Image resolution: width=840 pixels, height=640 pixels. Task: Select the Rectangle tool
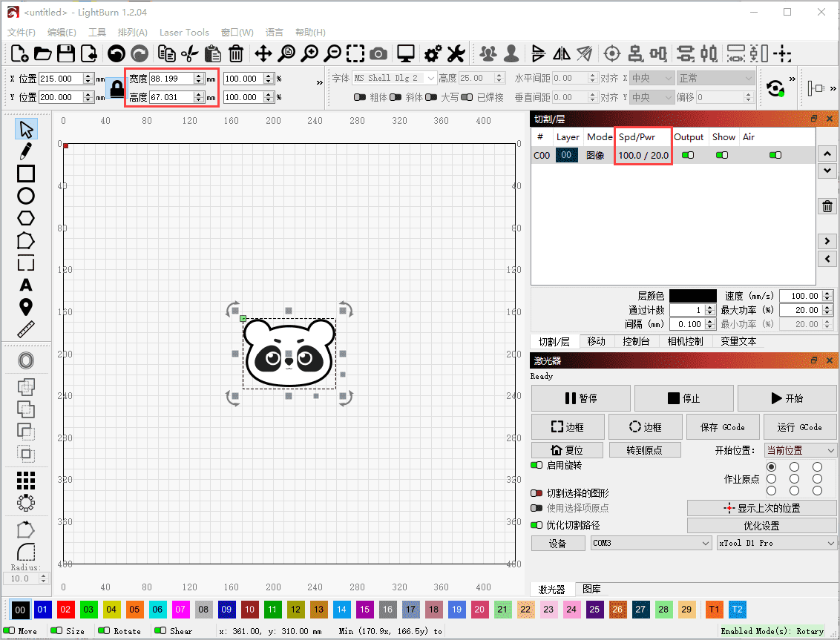tap(26, 174)
